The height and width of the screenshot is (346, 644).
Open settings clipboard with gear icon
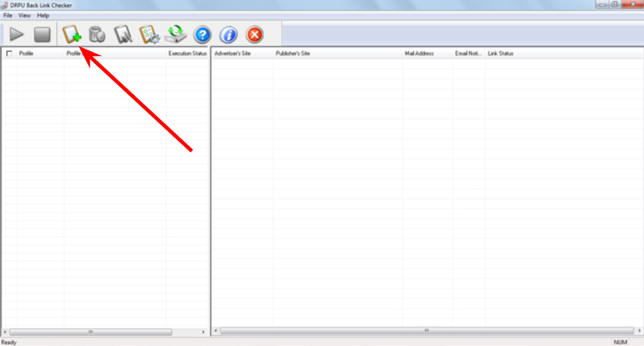[x=149, y=35]
